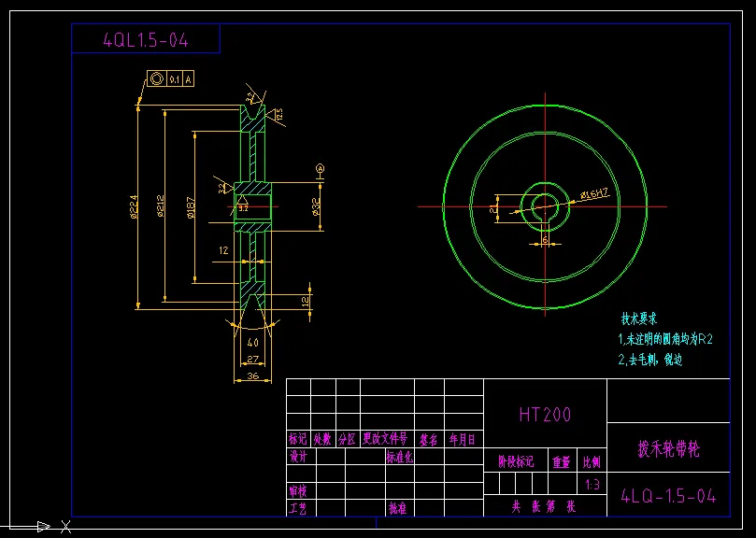
Task: Click the 36 hub width dimension
Action: 252,375
